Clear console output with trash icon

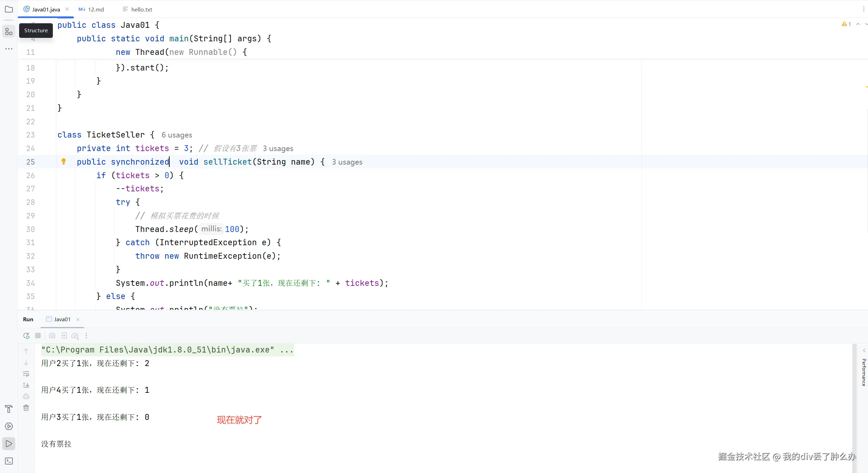[x=26, y=408]
